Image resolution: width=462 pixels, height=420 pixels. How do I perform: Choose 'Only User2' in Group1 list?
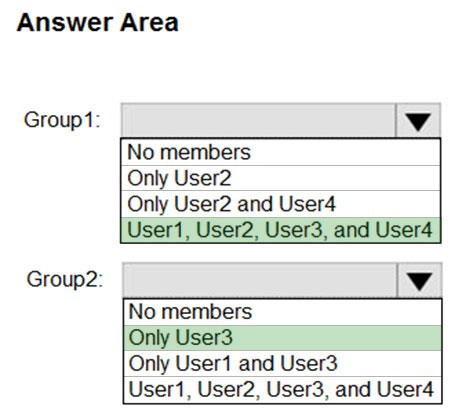point(281,178)
